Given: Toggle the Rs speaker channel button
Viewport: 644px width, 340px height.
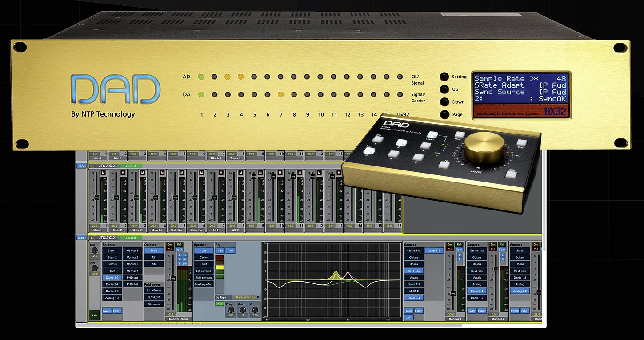Looking at the screenshot, I should [x=184, y=259].
